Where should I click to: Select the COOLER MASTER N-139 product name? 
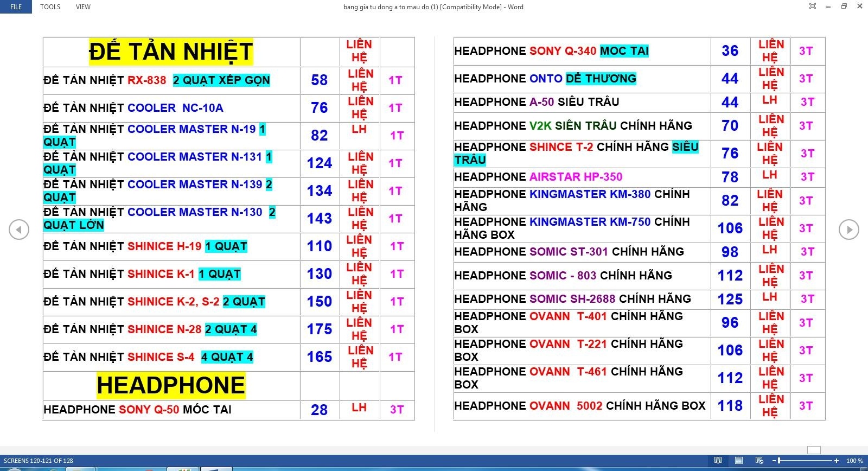point(195,184)
